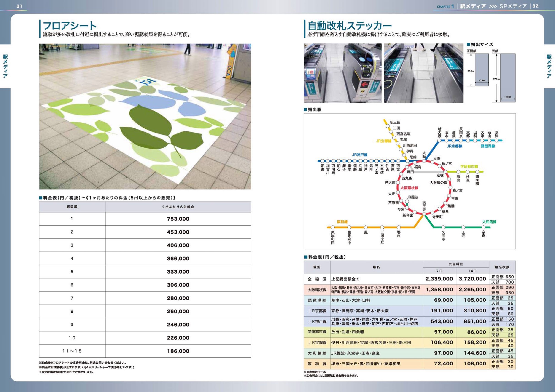The height and width of the screenshot is (392, 555).
Task: Select the 57,000 price cell
Action: (439, 332)
